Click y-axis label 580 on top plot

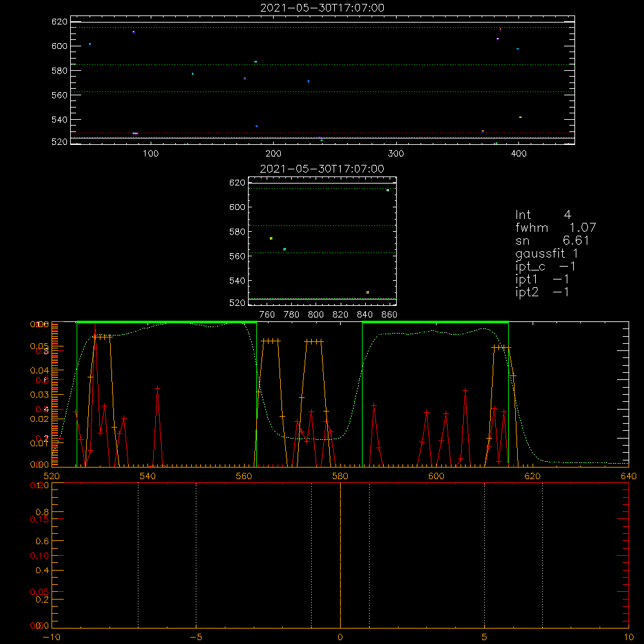coord(59,71)
